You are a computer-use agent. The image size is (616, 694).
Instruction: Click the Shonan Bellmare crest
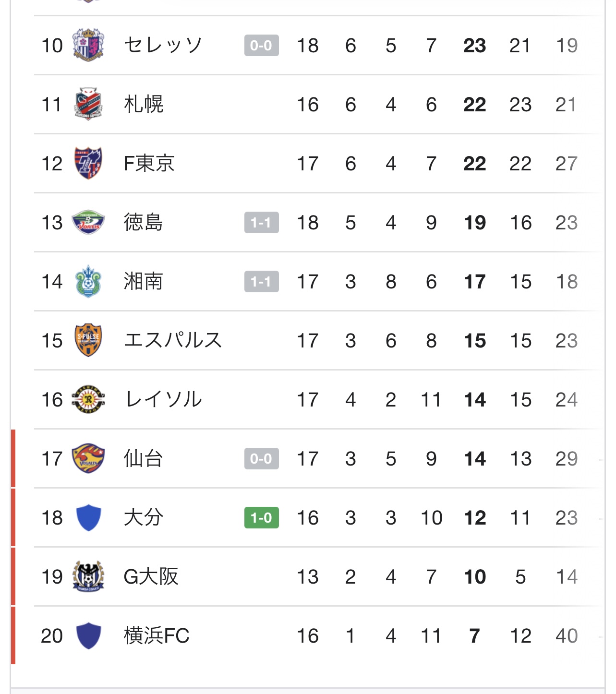point(88,281)
